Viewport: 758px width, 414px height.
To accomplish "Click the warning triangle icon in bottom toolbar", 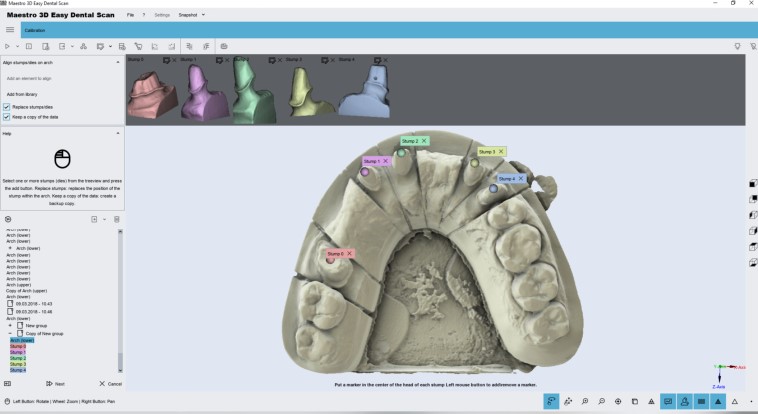I will pos(651,401).
